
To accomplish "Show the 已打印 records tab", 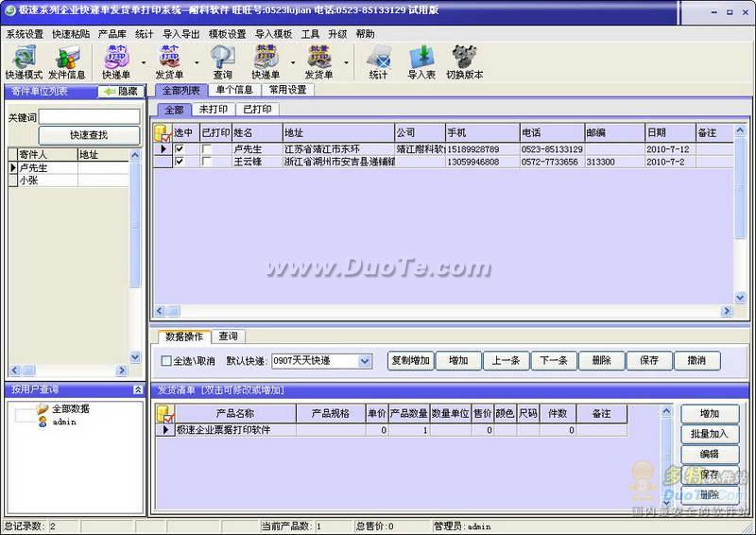I will [x=257, y=110].
